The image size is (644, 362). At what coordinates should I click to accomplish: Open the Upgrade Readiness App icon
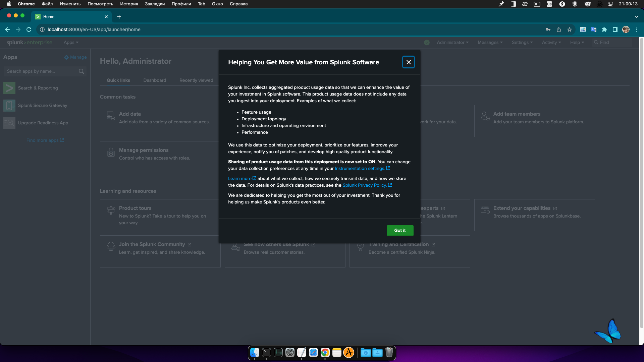(9, 123)
